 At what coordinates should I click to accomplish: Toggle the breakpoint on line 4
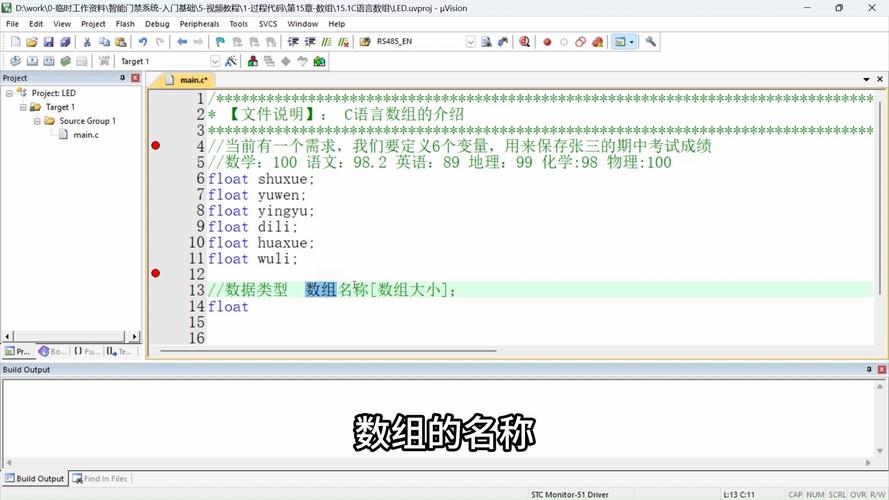pos(155,146)
